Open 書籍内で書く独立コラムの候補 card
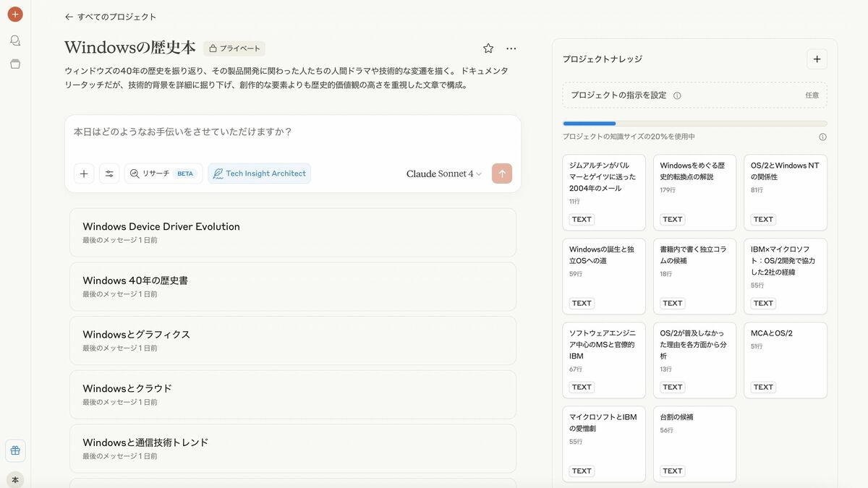Screen dimensions: 868x488 [695, 276]
